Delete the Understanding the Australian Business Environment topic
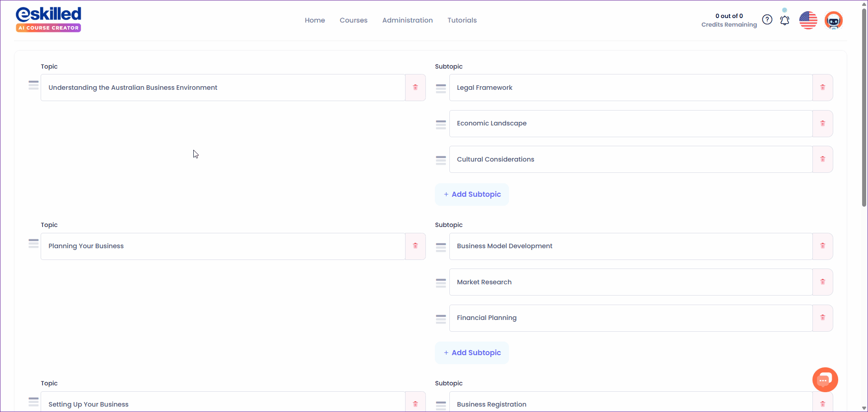868x412 pixels. [x=415, y=88]
